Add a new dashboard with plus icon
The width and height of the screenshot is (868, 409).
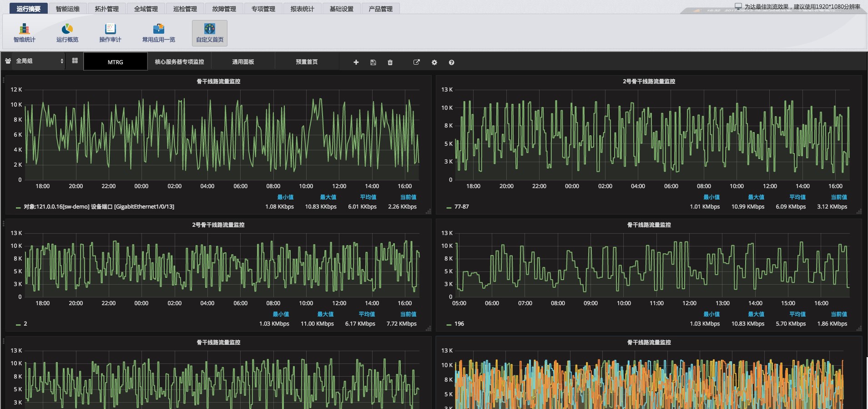click(356, 62)
